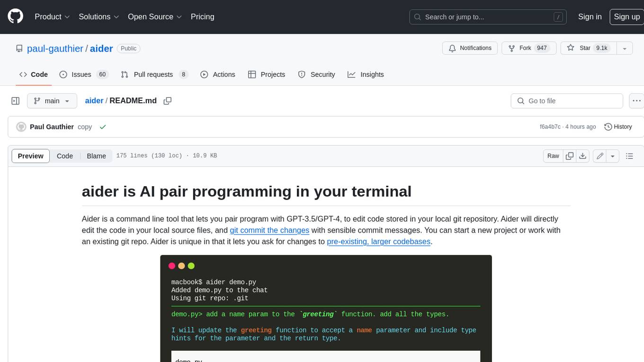Expand the Solutions menu
Screen dimensions: 644x362
[98, 17]
